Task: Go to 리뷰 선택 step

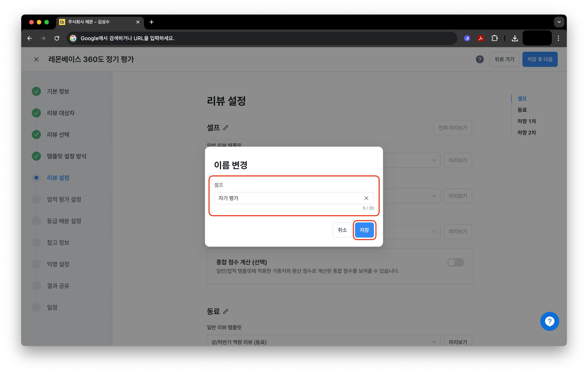Action: click(58, 135)
